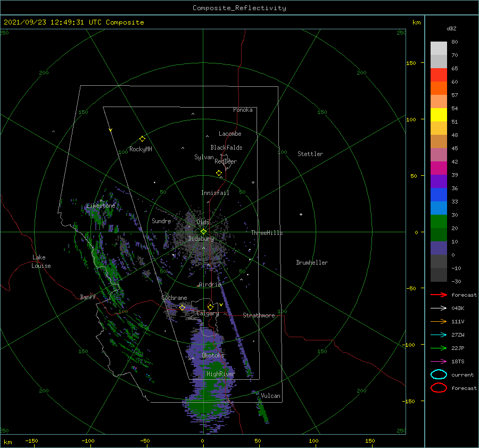Click the Strathmore label

[x=259, y=315]
